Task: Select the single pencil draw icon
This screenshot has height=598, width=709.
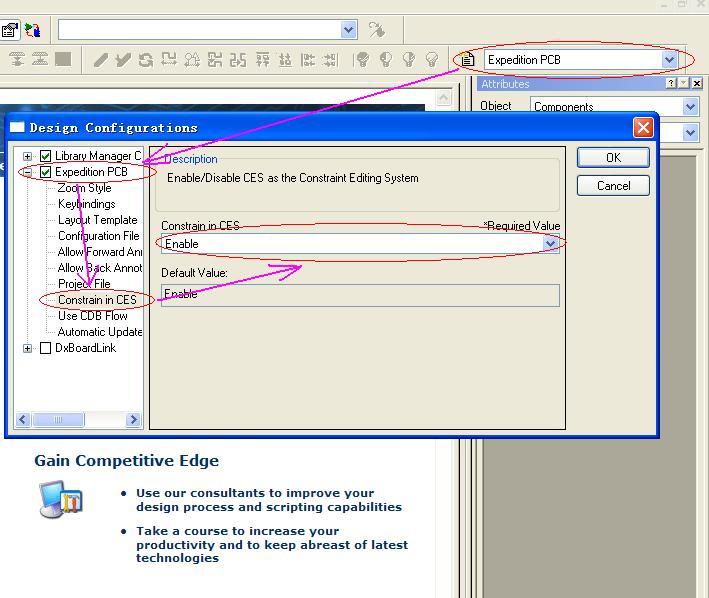Action: tap(100, 60)
